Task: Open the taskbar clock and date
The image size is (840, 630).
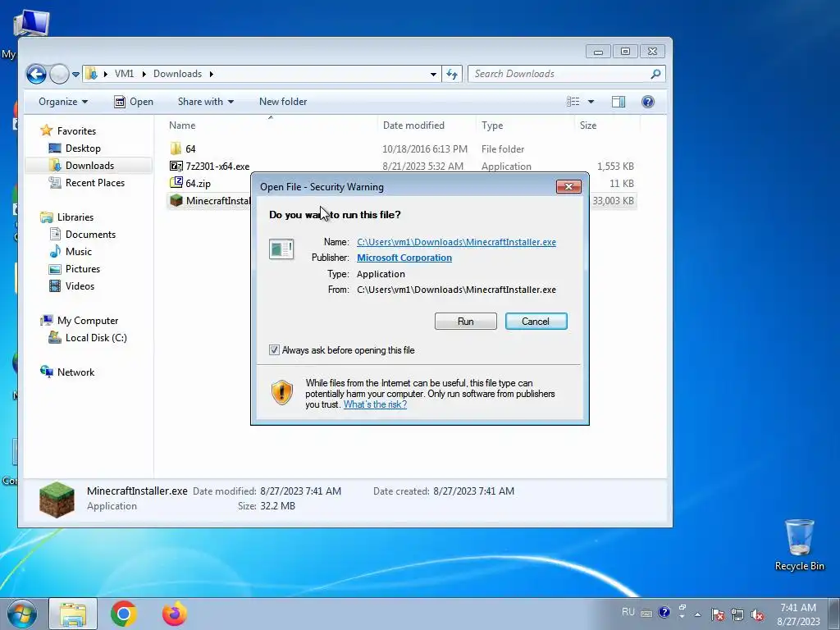Action: point(798,614)
